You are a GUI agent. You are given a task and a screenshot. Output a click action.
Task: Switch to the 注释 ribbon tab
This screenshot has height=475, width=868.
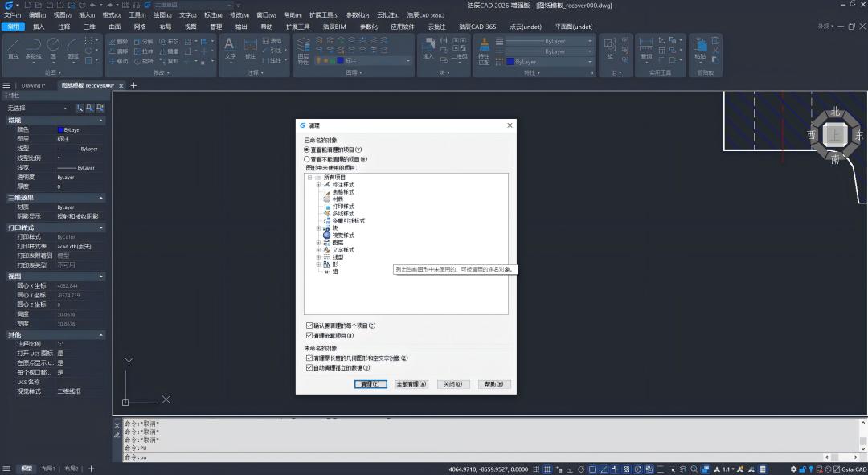pyautogui.click(x=64, y=27)
